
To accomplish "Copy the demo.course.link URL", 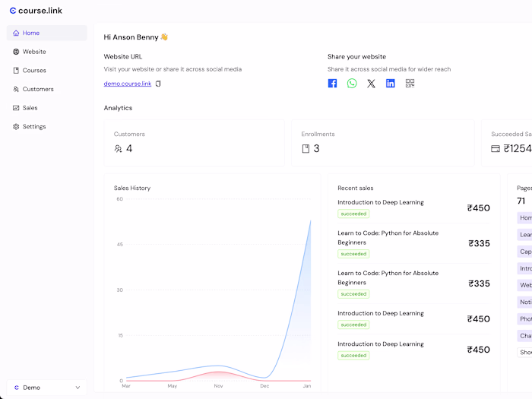I will tap(158, 84).
